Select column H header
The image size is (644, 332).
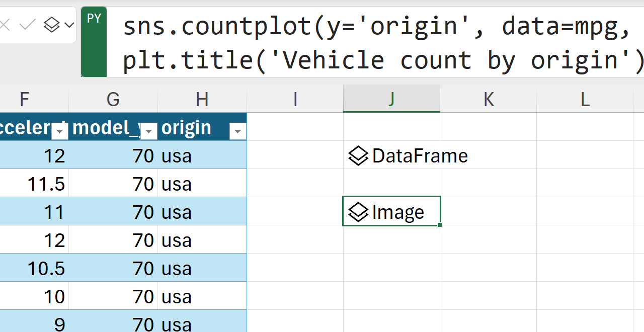click(x=202, y=99)
